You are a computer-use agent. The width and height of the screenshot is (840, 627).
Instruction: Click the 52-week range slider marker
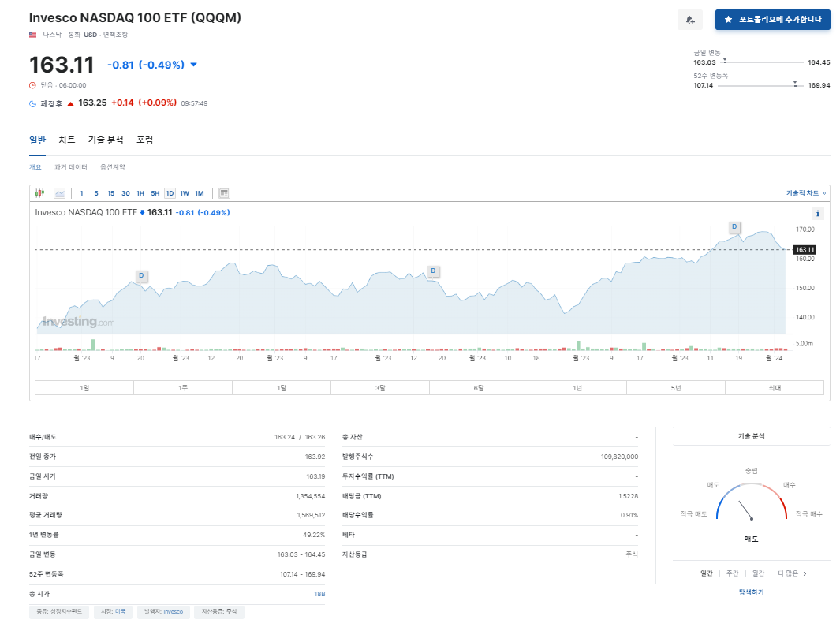pos(795,84)
